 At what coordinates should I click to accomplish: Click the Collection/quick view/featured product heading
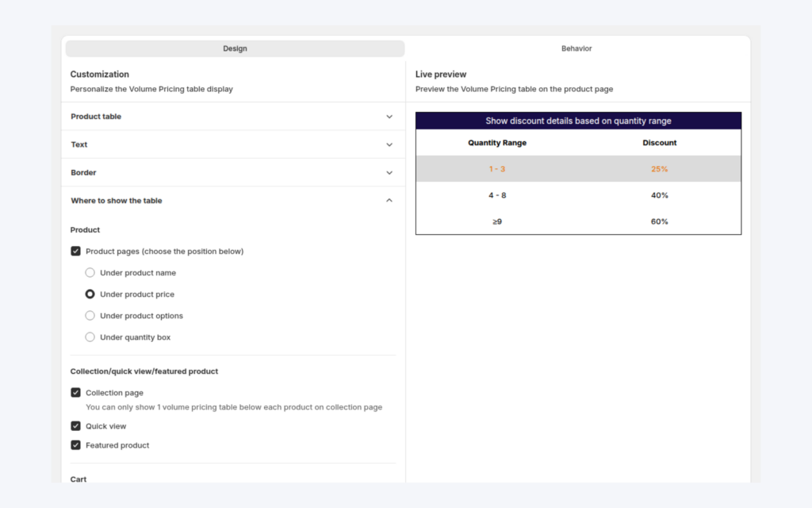tap(144, 371)
